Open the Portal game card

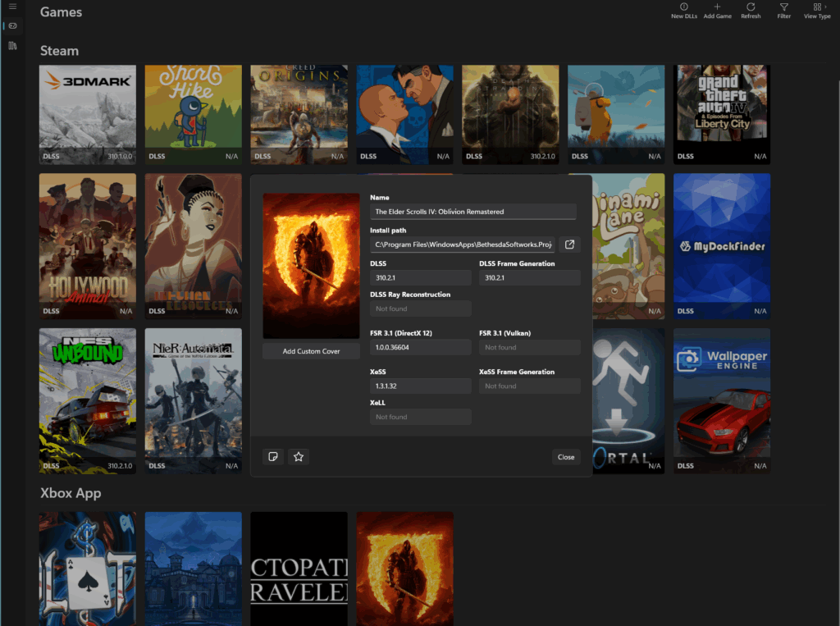pyautogui.click(x=629, y=401)
